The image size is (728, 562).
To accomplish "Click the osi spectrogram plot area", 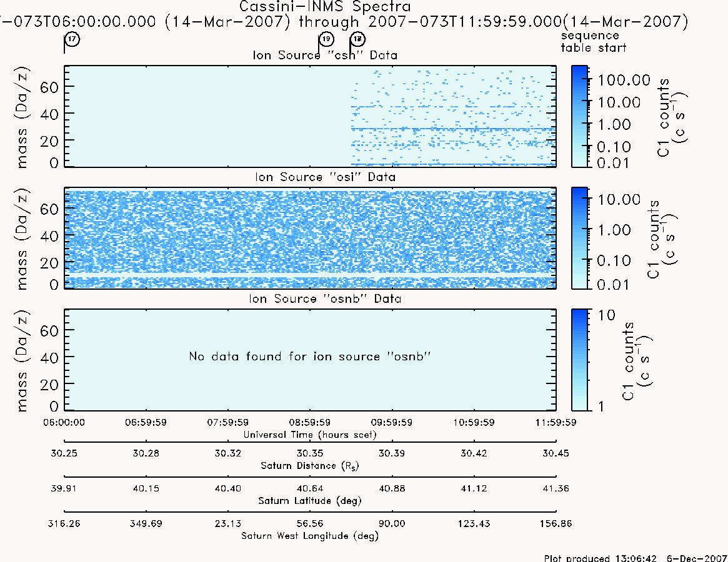I will [x=310, y=239].
